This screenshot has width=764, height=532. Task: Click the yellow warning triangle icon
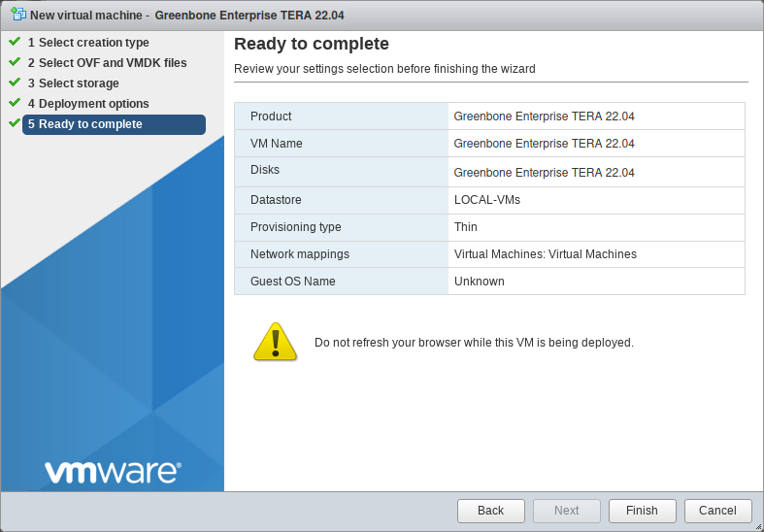pos(275,343)
